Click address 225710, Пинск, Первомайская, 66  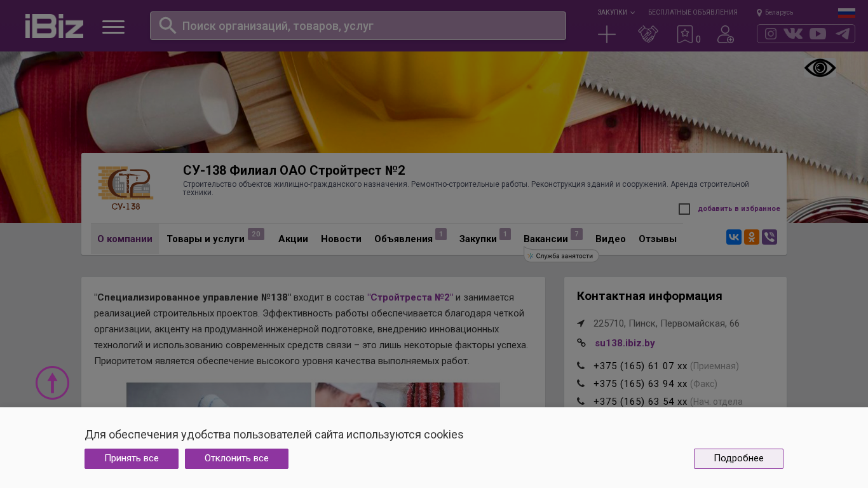[x=667, y=323]
